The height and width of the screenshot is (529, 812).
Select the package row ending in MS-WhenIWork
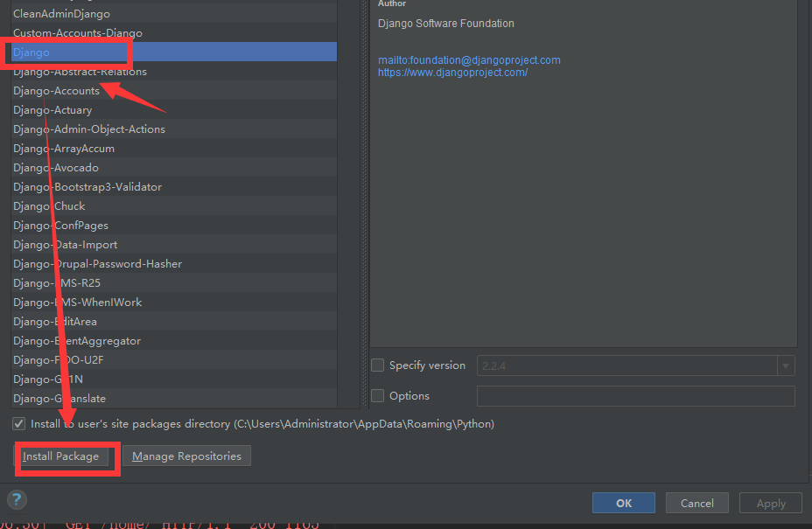pyautogui.click(x=174, y=302)
